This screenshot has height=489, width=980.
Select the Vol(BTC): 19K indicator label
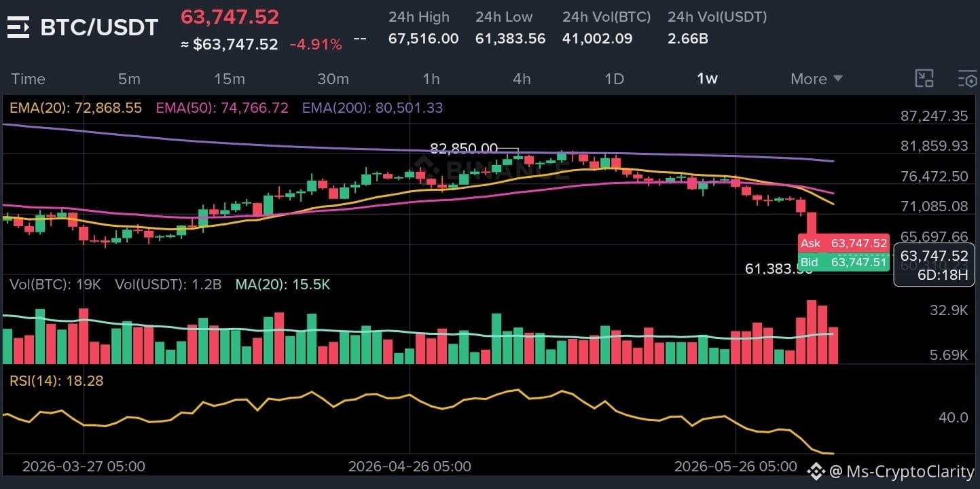(x=55, y=285)
